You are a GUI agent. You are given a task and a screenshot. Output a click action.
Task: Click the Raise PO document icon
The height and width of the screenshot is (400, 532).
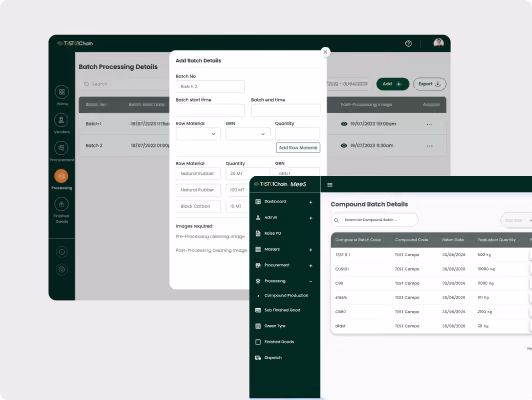click(258, 233)
